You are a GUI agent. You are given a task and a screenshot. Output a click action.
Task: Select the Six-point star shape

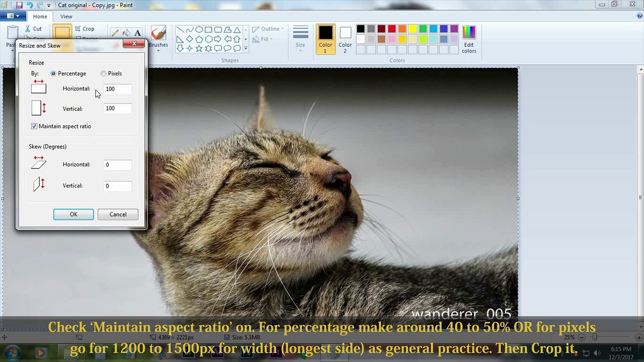(208, 49)
